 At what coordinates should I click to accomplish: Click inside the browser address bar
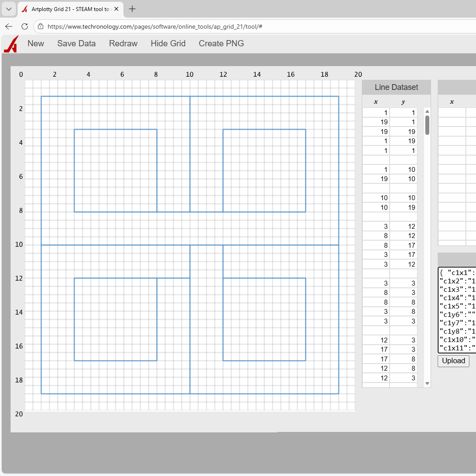[176, 26]
